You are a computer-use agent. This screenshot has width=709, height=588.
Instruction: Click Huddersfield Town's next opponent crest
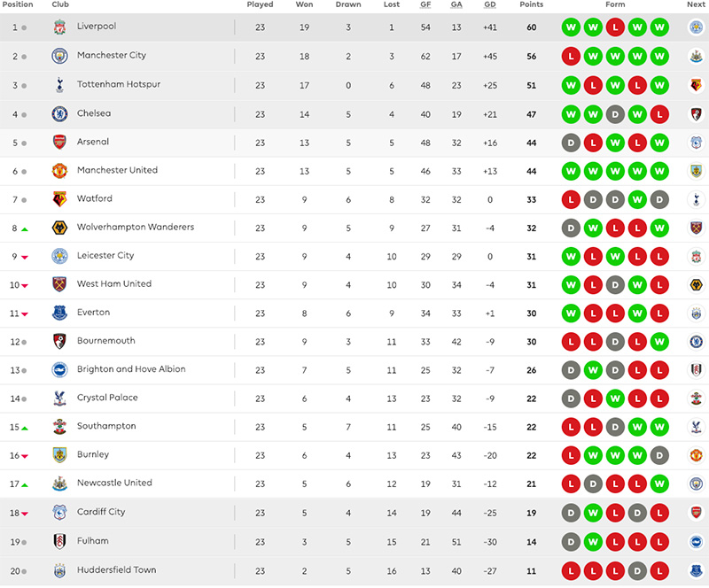(697, 569)
